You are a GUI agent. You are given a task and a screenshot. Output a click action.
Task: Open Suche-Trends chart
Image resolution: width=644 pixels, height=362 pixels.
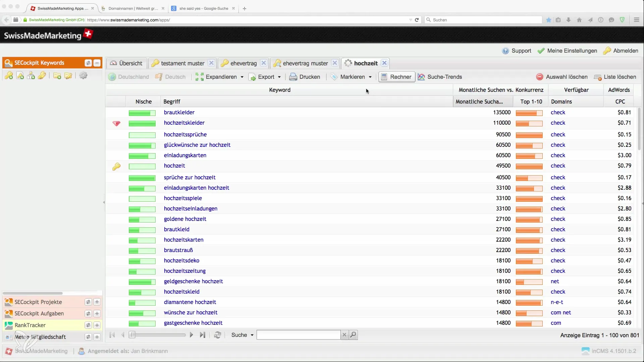[440, 77]
